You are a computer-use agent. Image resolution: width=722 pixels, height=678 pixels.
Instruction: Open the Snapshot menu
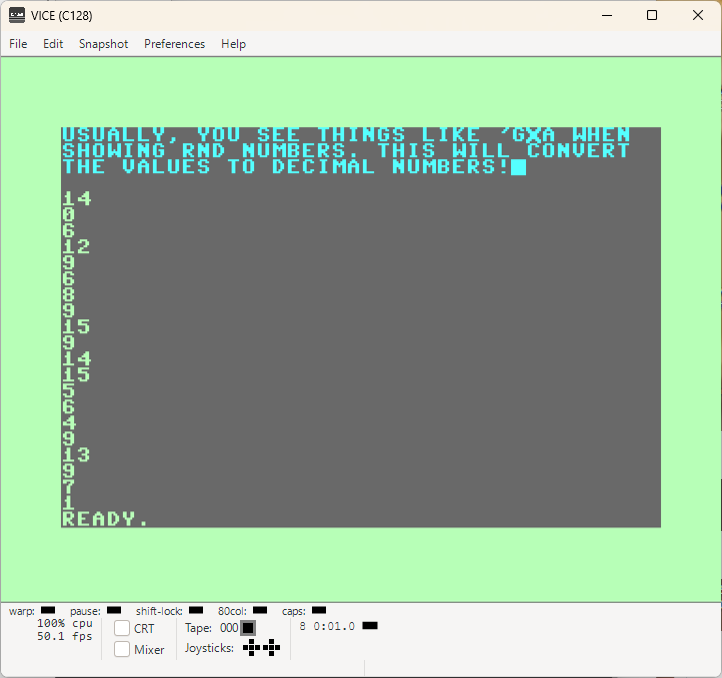(104, 44)
